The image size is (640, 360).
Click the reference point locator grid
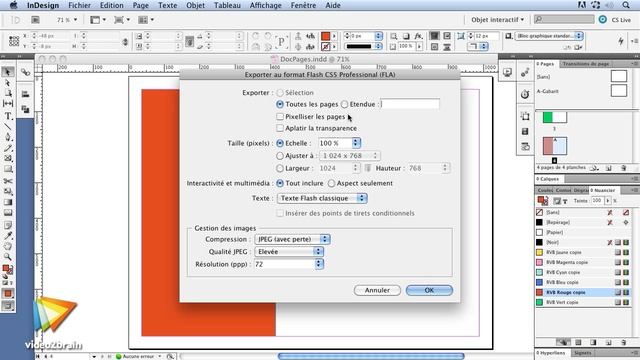pyautogui.click(x=14, y=41)
